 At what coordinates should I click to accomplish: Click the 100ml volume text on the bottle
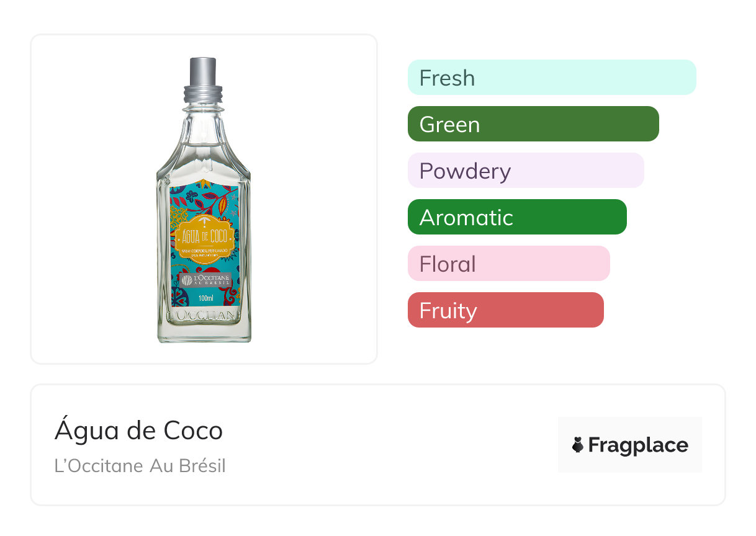tap(205, 298)
